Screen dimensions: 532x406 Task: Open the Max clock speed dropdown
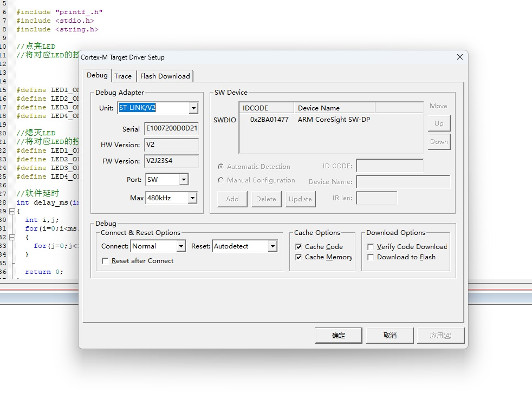pyautogui.click(x=192, y=198)
